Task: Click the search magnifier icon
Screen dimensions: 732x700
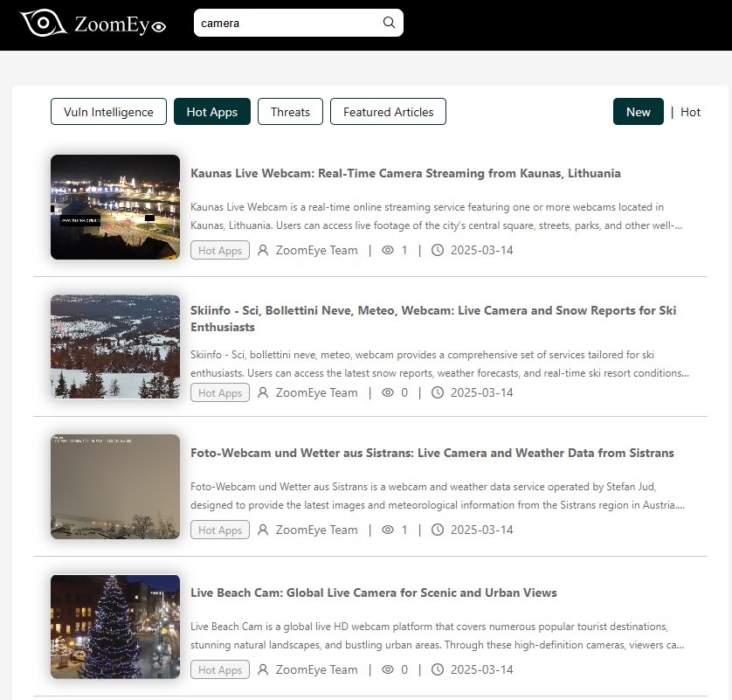Action: [x=389, y=23]
